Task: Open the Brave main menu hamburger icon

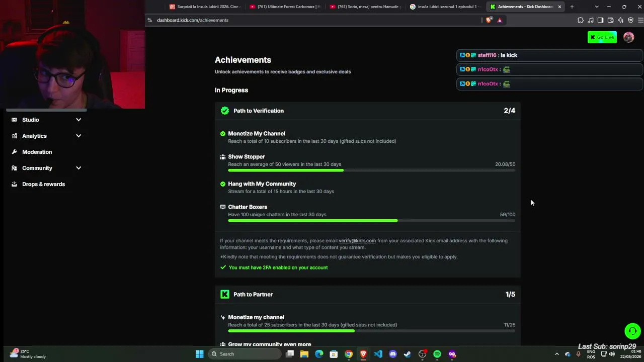Action: coord(640,20)
